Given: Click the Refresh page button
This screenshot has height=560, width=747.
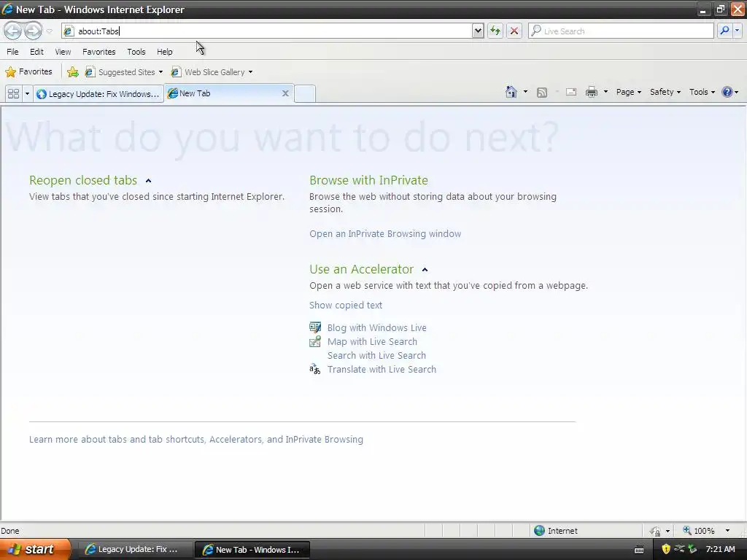Looking at the screenshot, I should (x=495, y=31).
